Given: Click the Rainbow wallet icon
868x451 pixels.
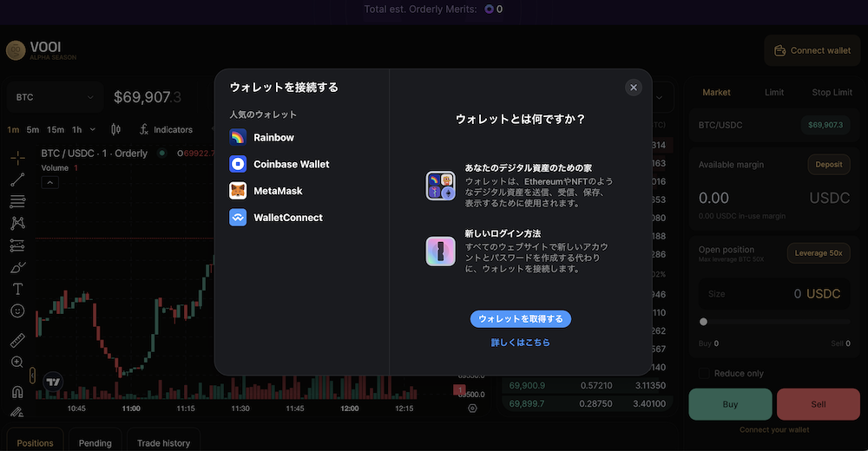Looking at the screenshot, I should click(x=238, y=137).
